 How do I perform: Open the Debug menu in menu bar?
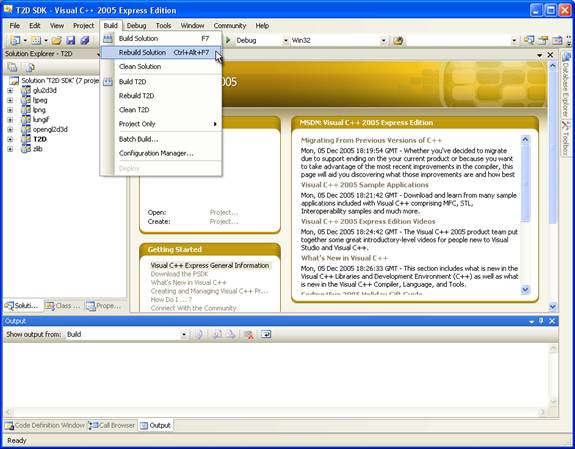point(136,26)
